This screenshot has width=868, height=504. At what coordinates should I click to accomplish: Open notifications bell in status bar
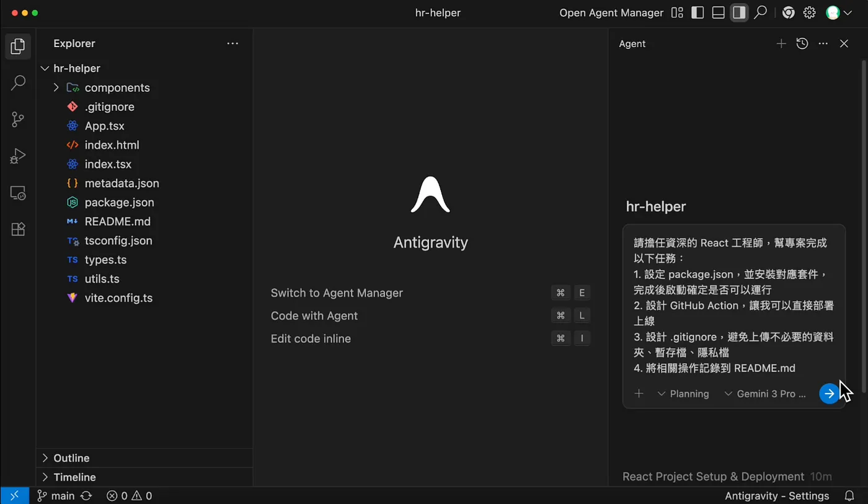pos(850,496)
